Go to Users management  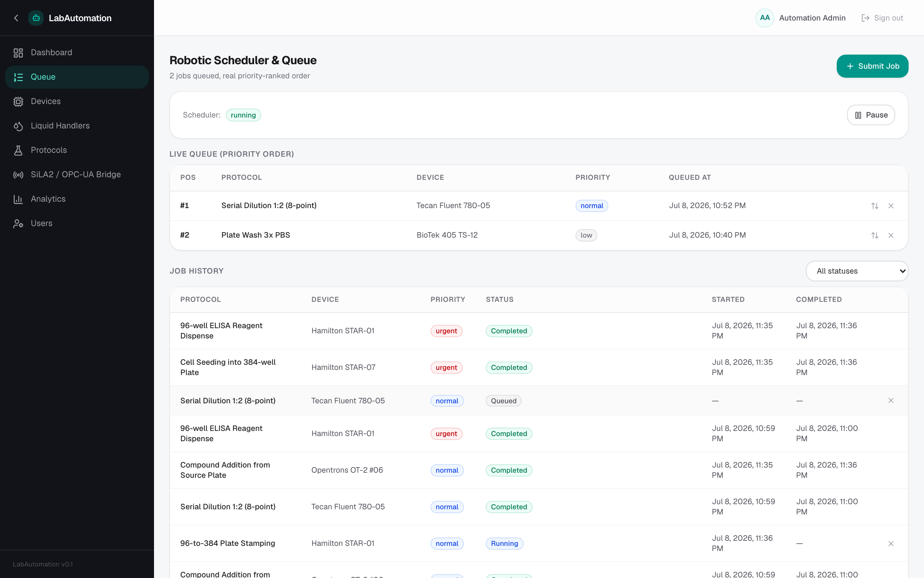77,223
